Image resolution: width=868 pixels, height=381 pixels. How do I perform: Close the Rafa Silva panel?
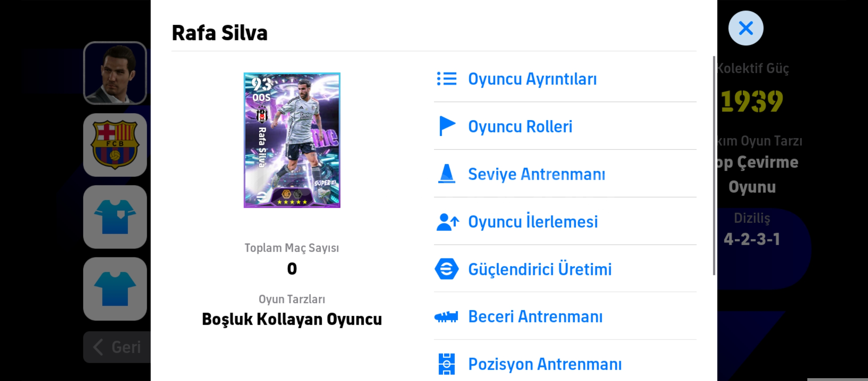click(746, 28)
